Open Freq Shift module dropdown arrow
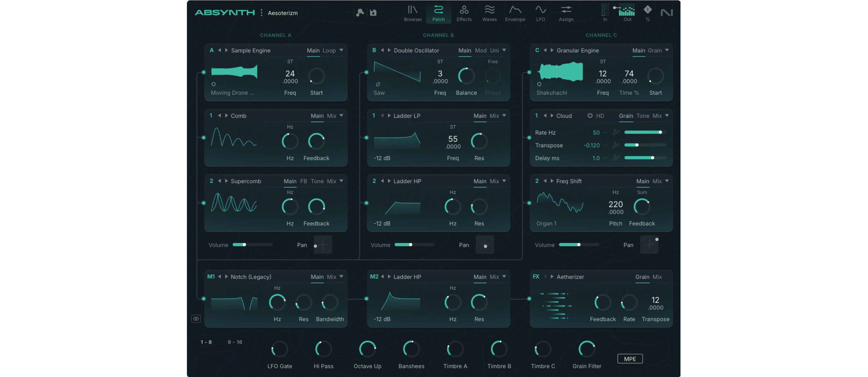This screenshot has width=868, height=377. [667, 181]
